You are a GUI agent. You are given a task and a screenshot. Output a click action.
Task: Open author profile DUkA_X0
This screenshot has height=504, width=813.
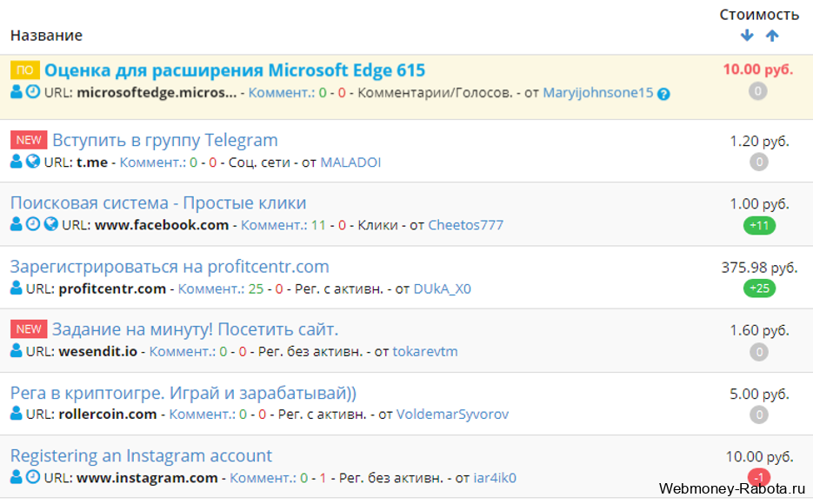(x=443, y=288)
